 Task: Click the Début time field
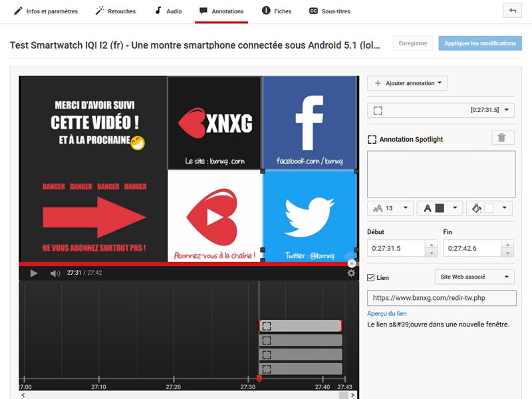pos(396,248)
